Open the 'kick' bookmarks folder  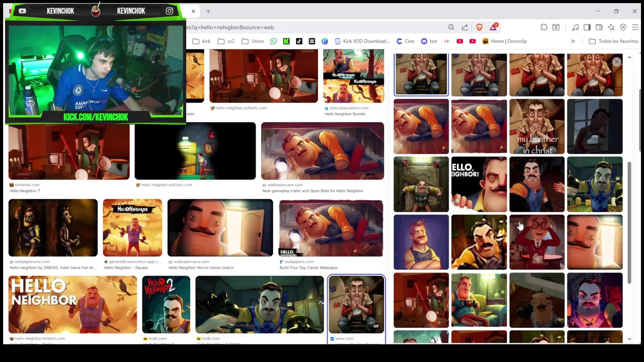201,41
